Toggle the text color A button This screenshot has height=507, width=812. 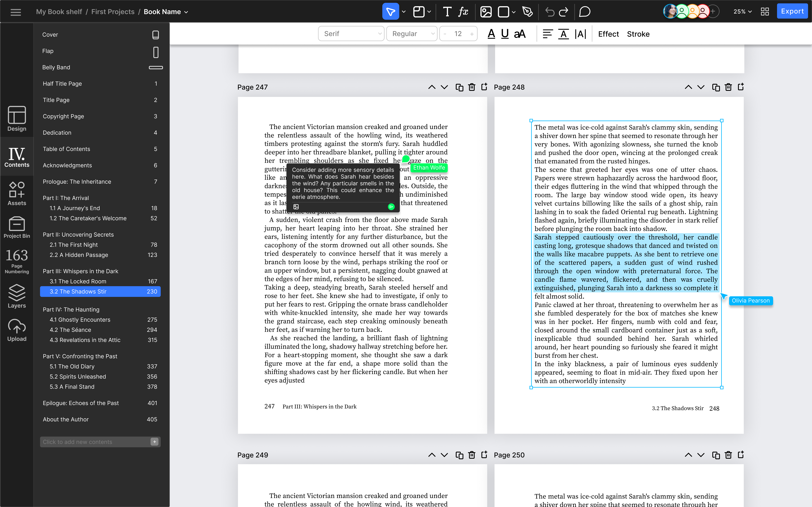491,34
